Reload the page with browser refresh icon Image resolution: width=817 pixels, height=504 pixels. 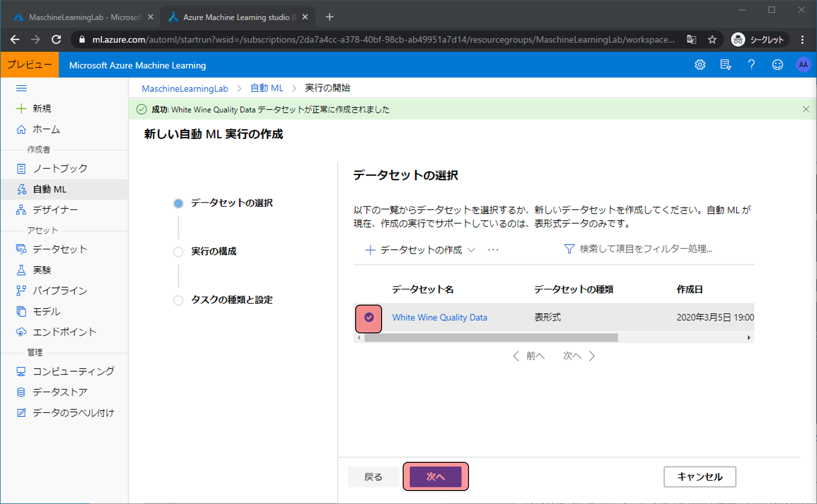56,40
